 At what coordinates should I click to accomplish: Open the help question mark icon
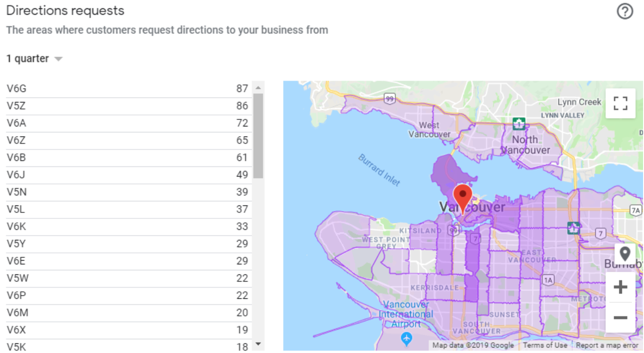(625, 11)
